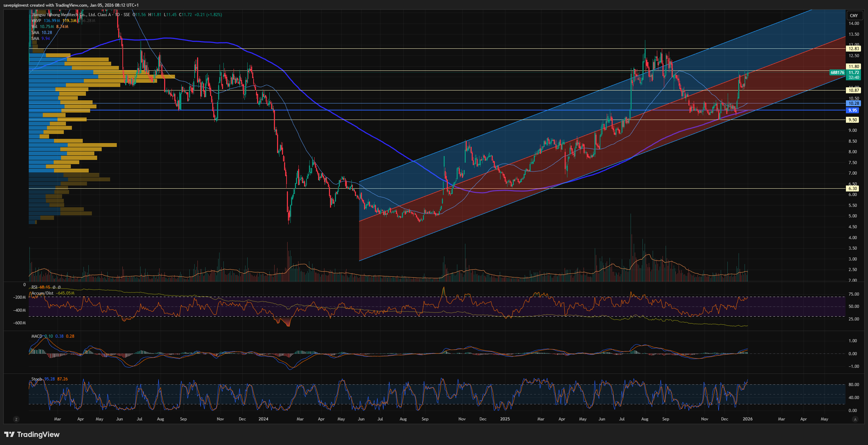
Task: Select the SMA 9.94 legend entry
Action: click(40, 39)
